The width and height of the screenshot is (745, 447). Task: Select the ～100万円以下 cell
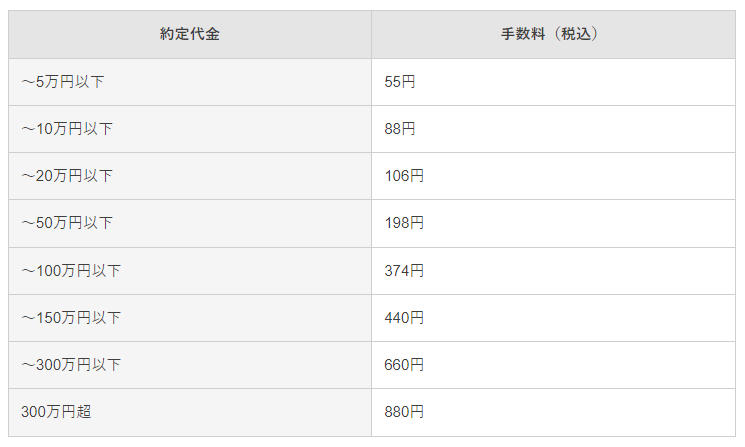[x=71, y=270]
